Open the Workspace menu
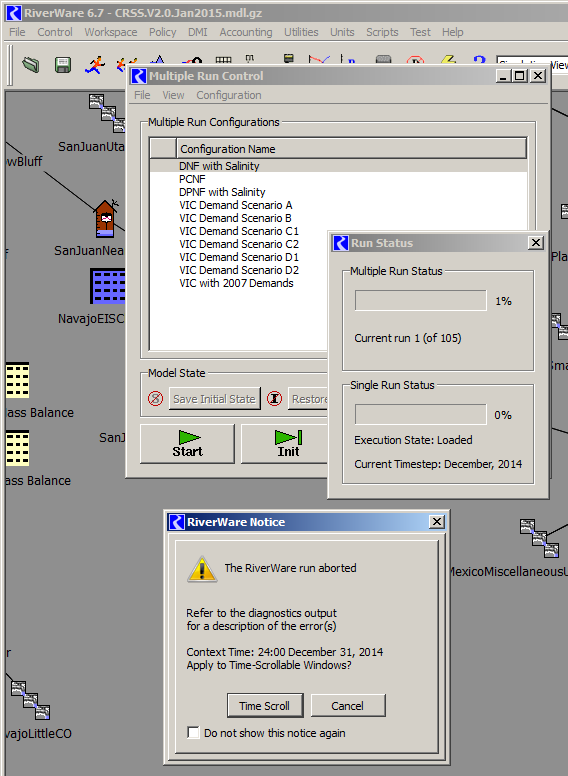 111,32
